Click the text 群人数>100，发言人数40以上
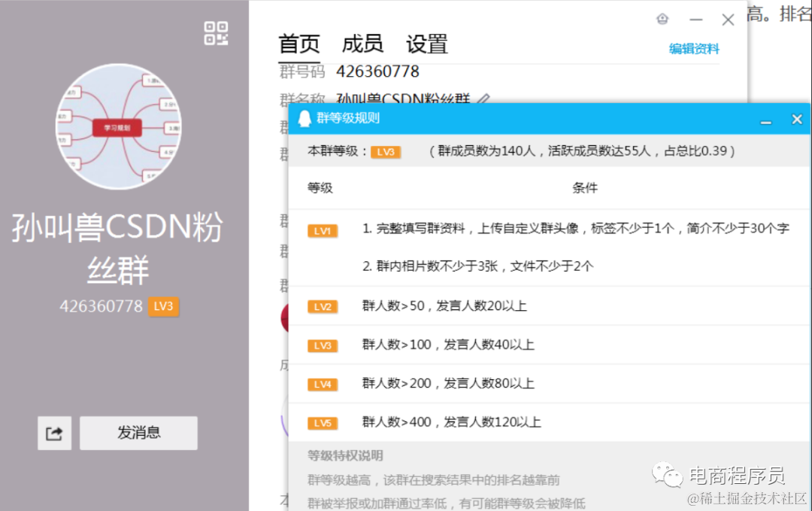Viewport: 812px width, 511px height. coord(448,345)
